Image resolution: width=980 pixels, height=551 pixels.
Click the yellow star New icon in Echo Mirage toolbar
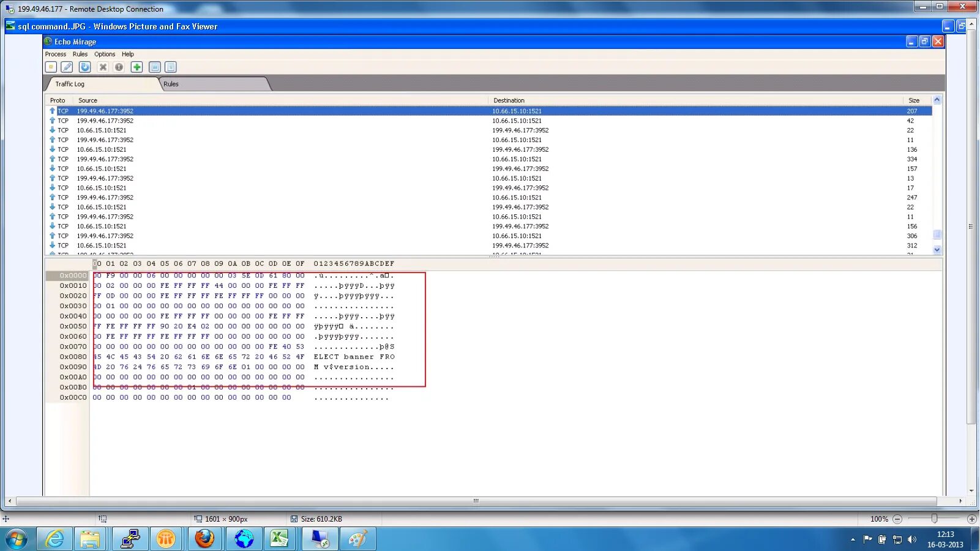[x=51, y=67]
